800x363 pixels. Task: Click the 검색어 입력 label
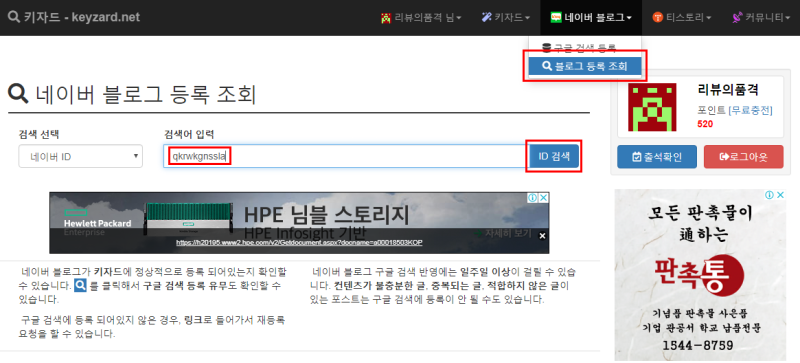pos(189,134)
